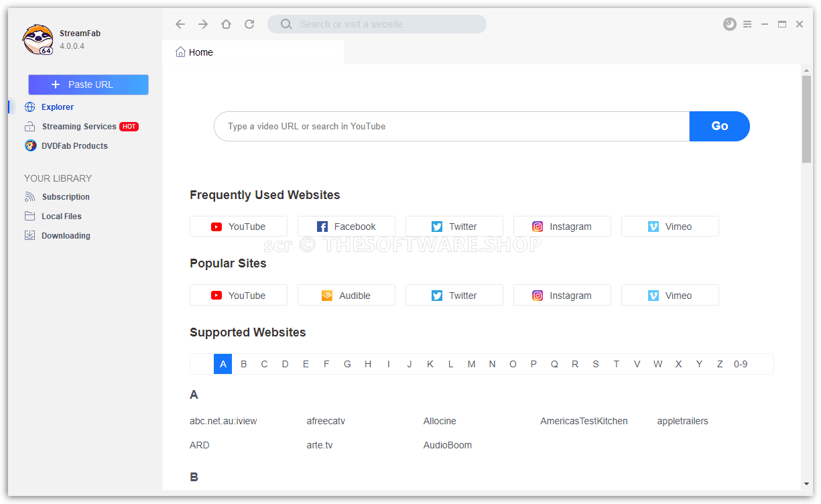Click the StreamFab sloth logo
This screenshot has height=504, width=821.
coord(38,40)
